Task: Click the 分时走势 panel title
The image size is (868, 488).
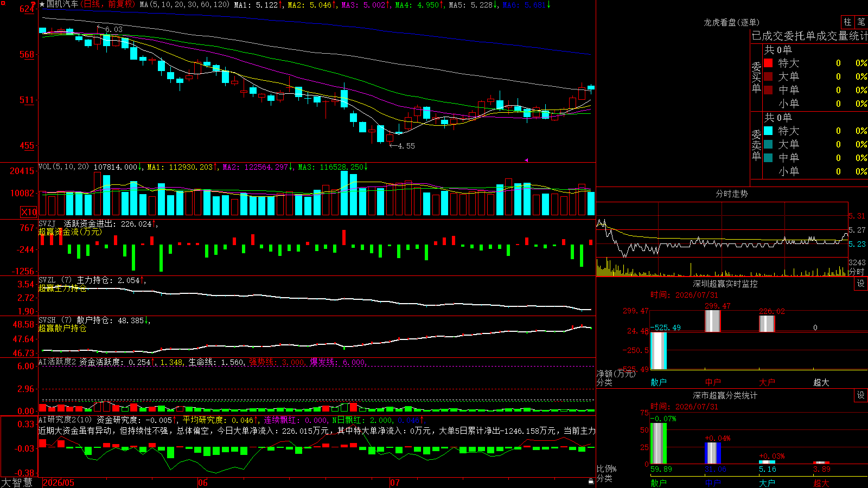Action: 731,194
